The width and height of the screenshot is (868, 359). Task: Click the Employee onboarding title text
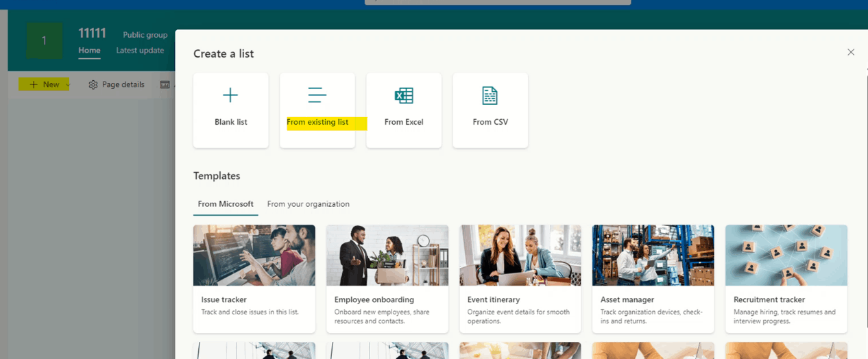click(x=374, y=299)
